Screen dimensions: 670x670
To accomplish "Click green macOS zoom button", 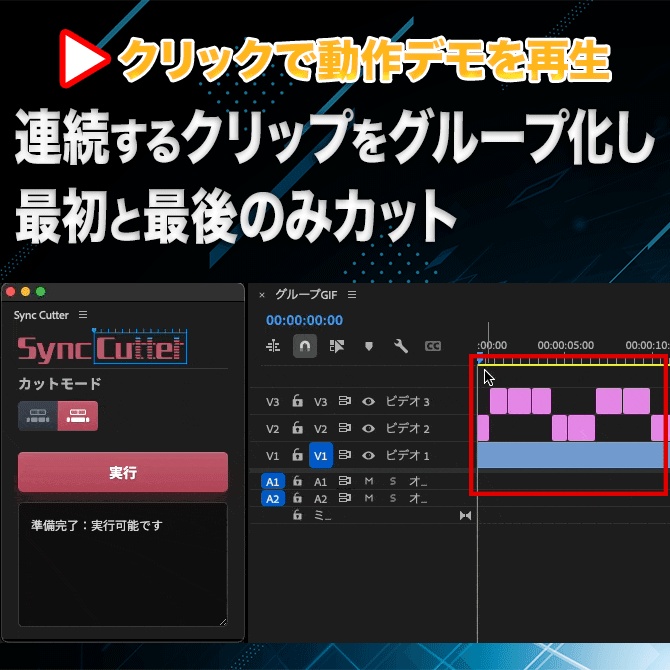I will click(x=41, y=292).
